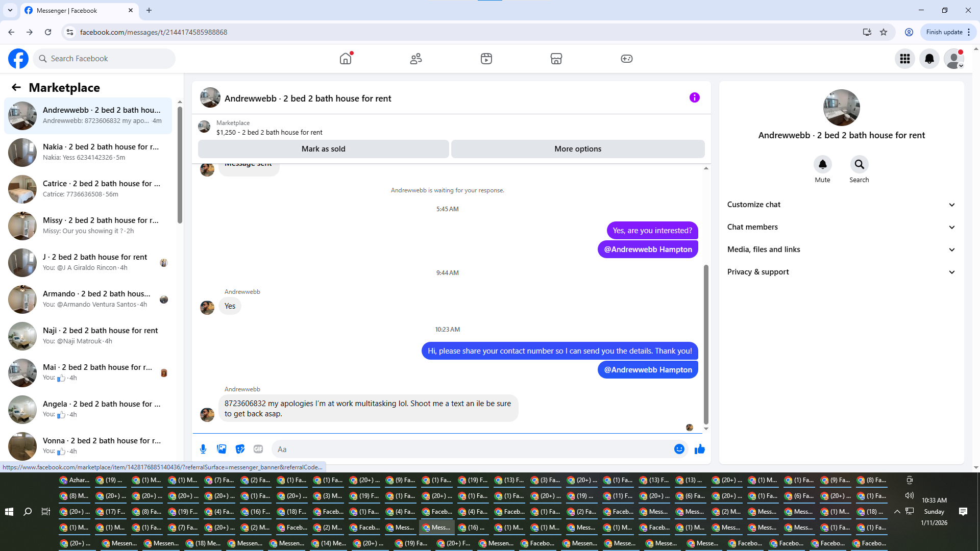Image resolution: width=980 pixels, height=551 pixels.
Task: Send a thumbs-up like
Action: click(x=700, y=449)
